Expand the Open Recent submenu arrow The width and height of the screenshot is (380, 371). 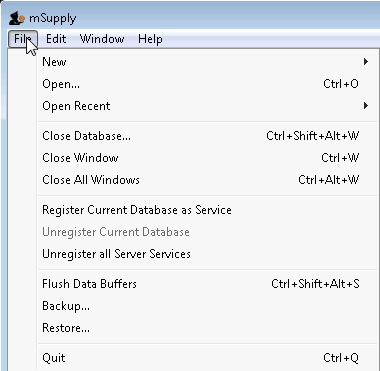[366, 106]
